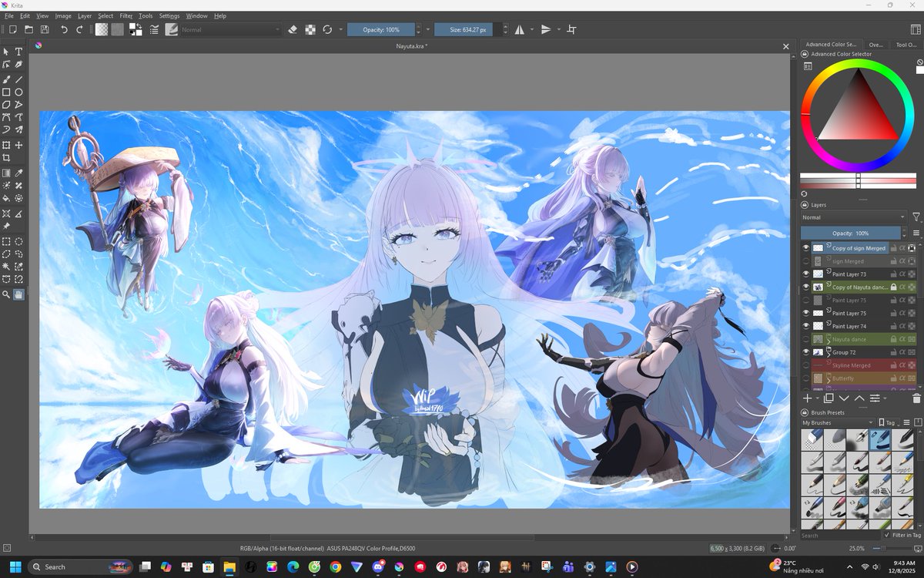This screenshot has height=578, width=924.
Task: Select the Crop tool in toolbox
Action: click(6, 158)
